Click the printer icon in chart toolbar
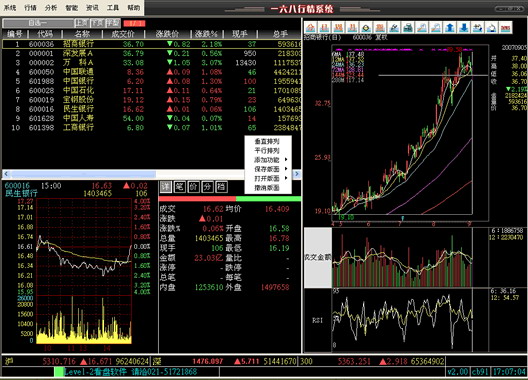Screen dimensions: 528x380 [x=408, y=28]
